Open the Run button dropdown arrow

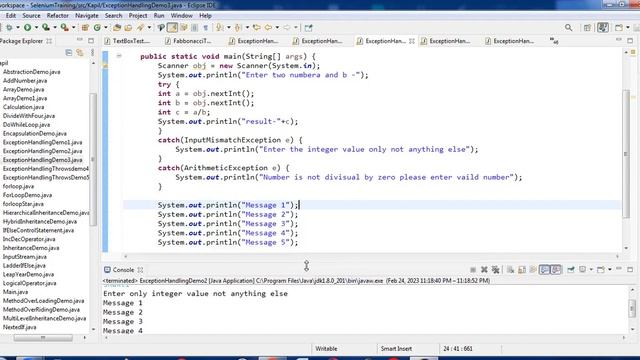(36, 28)
